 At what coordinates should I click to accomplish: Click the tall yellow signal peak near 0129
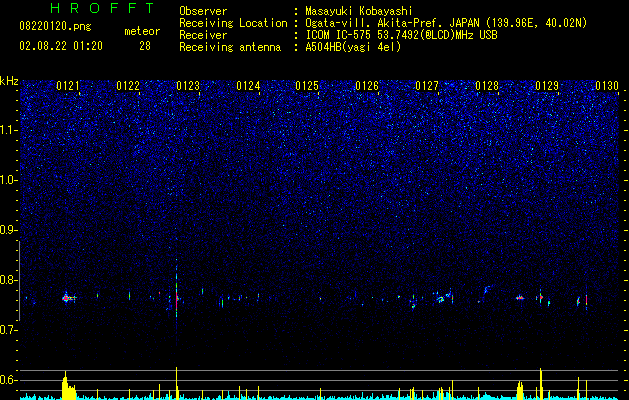click(x=541, y=384)
